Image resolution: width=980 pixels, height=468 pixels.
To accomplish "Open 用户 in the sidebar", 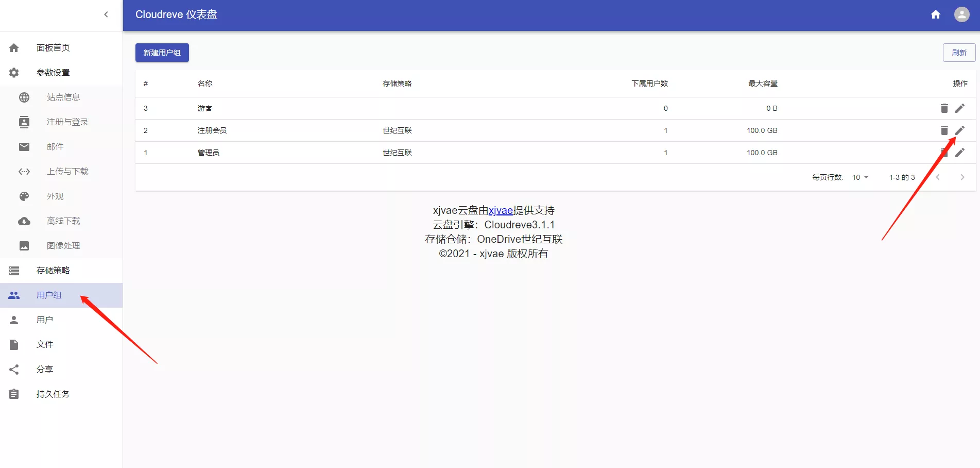I will pos(45,320).
